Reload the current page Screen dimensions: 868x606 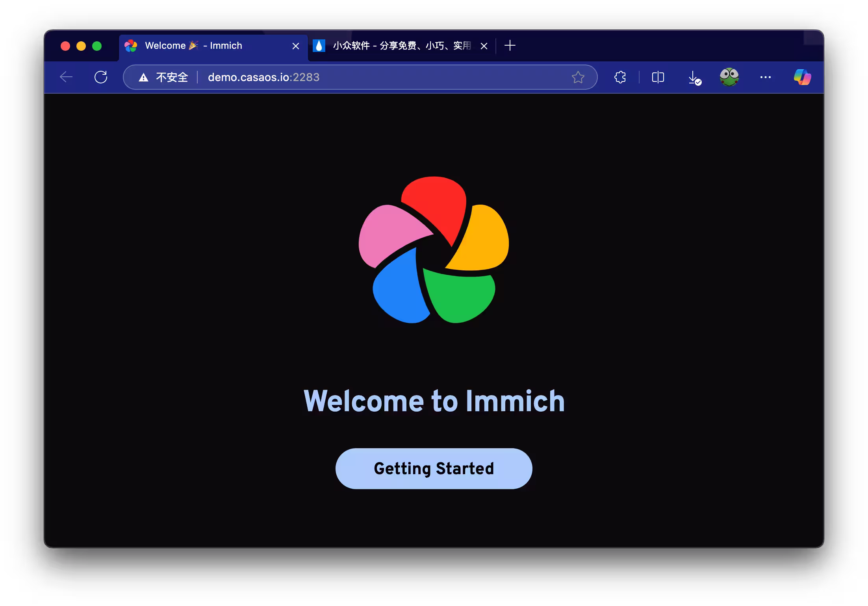(101, 77)
